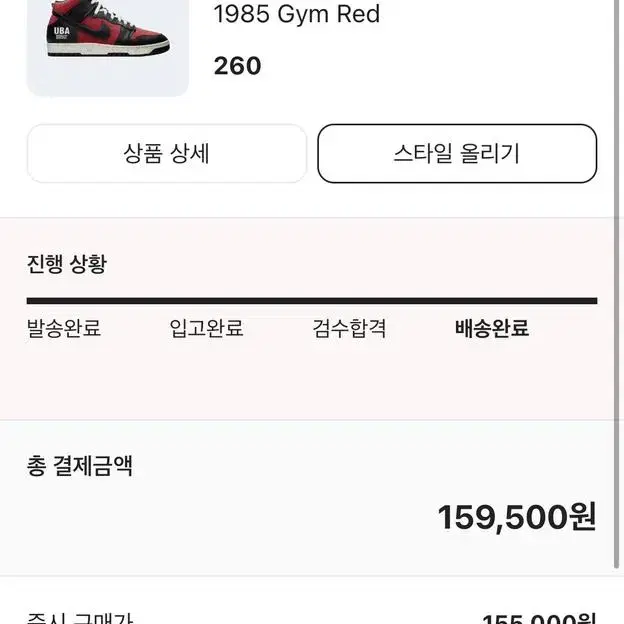Select the 1985 Gym Red product title
The height and width of the screenshot is (624, 624).
[x=296, y=14]
